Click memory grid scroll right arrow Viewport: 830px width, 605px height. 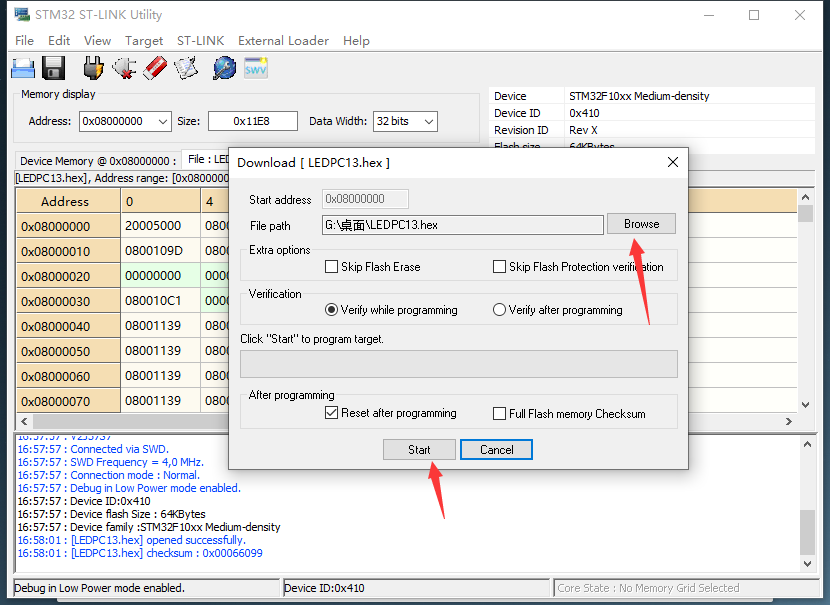click(789, 421)
